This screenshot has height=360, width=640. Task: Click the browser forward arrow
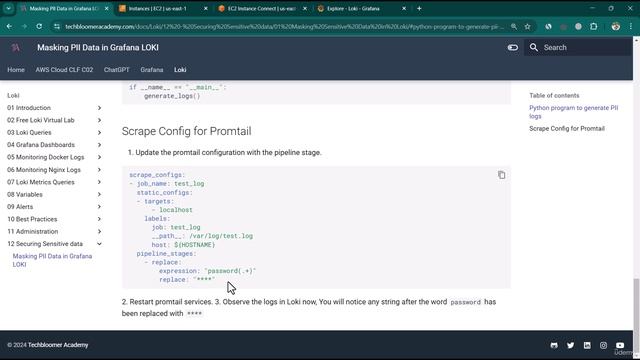click(x=24, y=27)
